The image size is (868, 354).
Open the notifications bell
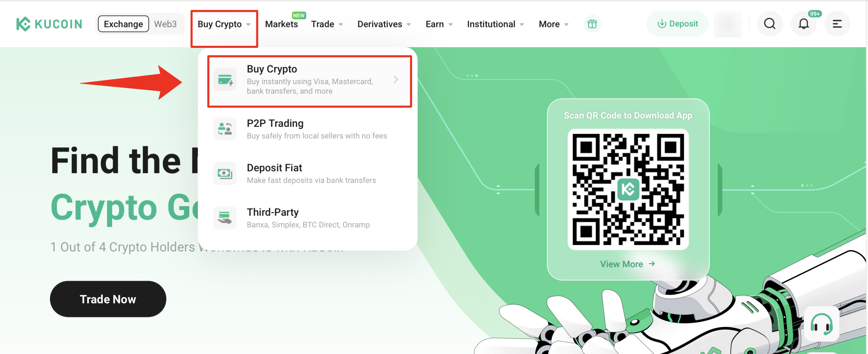coord(803,24)
